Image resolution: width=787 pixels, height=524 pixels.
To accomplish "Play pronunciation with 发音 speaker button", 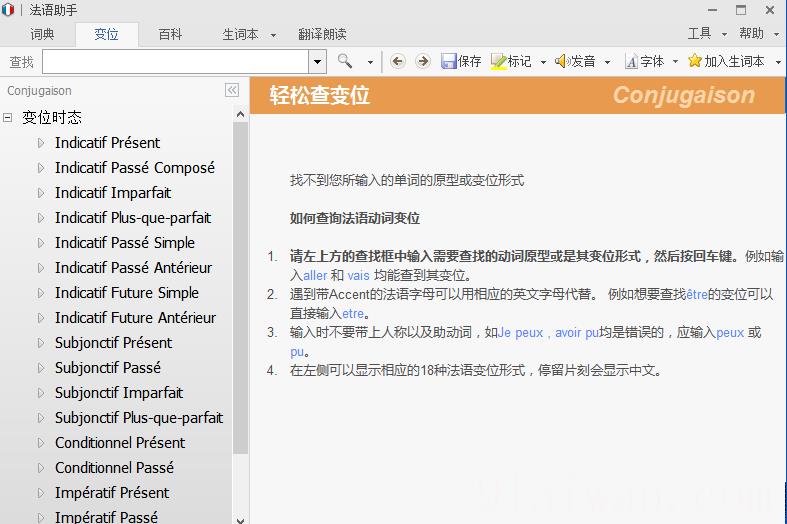I will 575,61.
